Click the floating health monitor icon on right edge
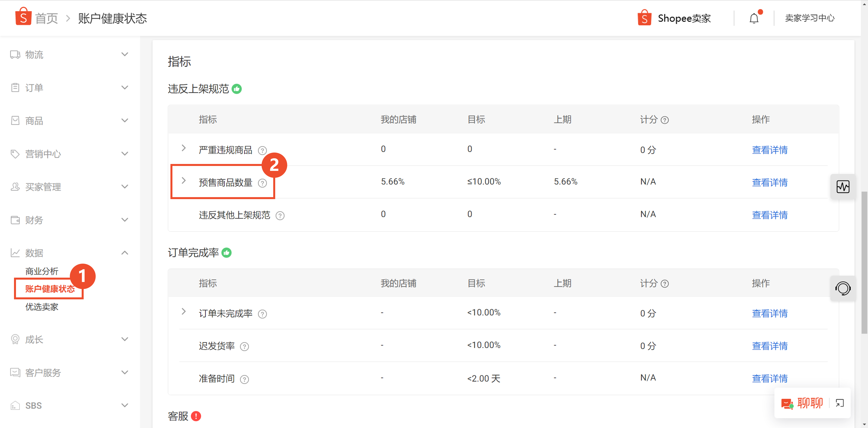The height and width of the screenshot is (428, 868). 843,186
